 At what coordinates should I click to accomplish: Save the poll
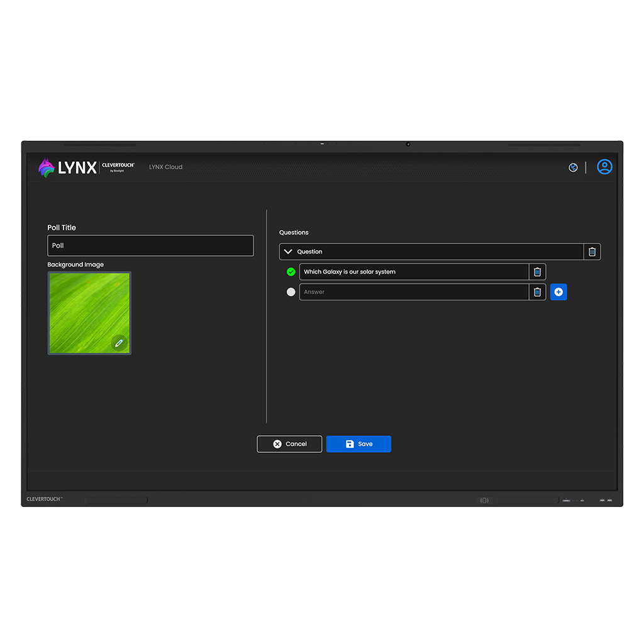358,444
